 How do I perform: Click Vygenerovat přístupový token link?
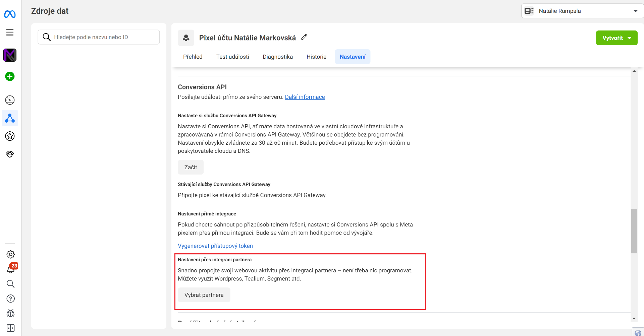(215, 246)
